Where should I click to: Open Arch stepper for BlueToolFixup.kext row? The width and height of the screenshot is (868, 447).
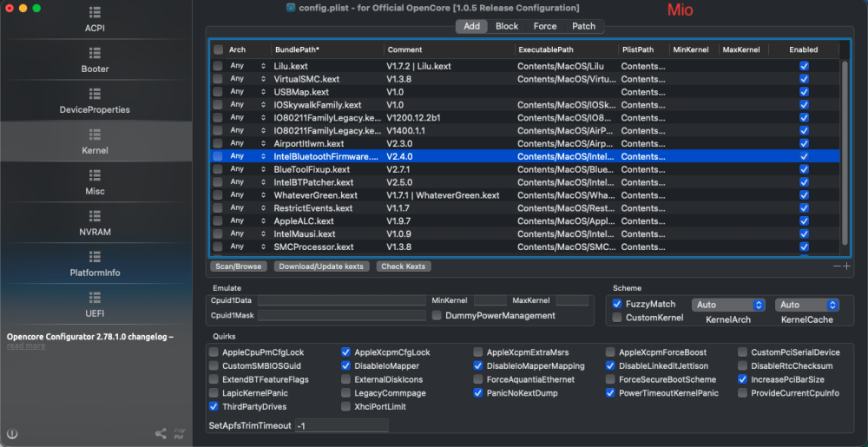click(x=263, y=169)
